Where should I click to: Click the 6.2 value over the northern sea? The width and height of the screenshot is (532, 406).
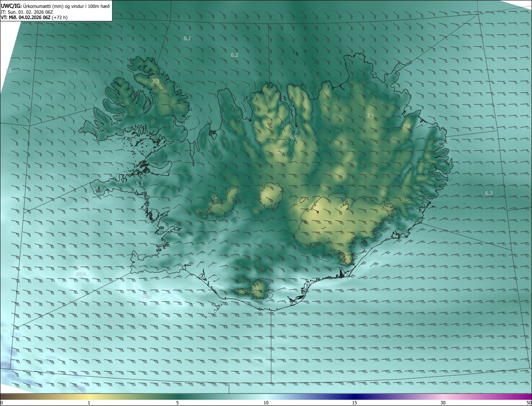click(x=234, y=55)
